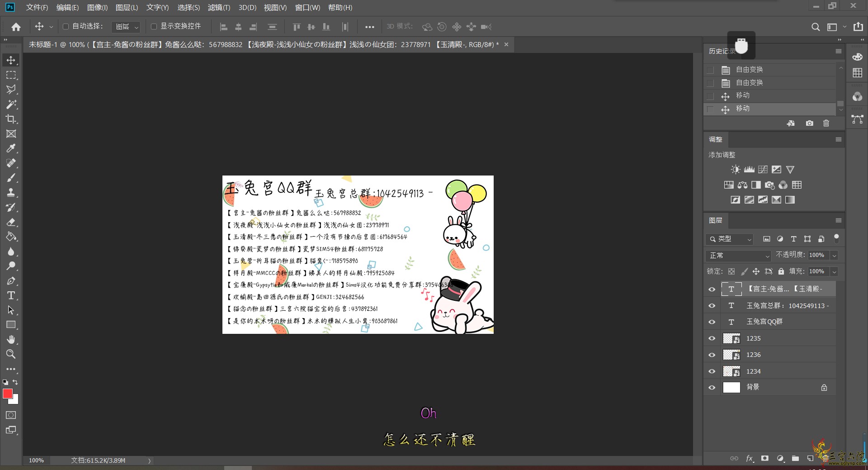Add a Brightness/Contrast adjustment

click(x=736, y=170)
